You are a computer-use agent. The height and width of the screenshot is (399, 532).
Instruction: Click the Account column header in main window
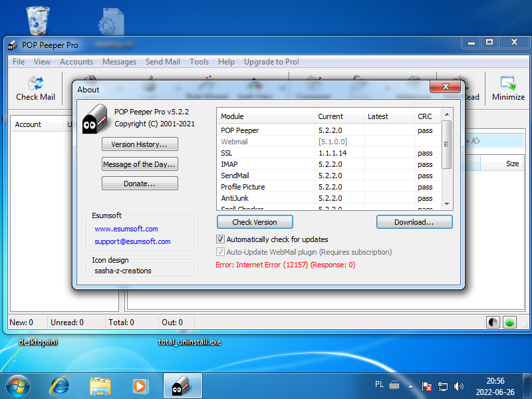(x=37, y=124)
